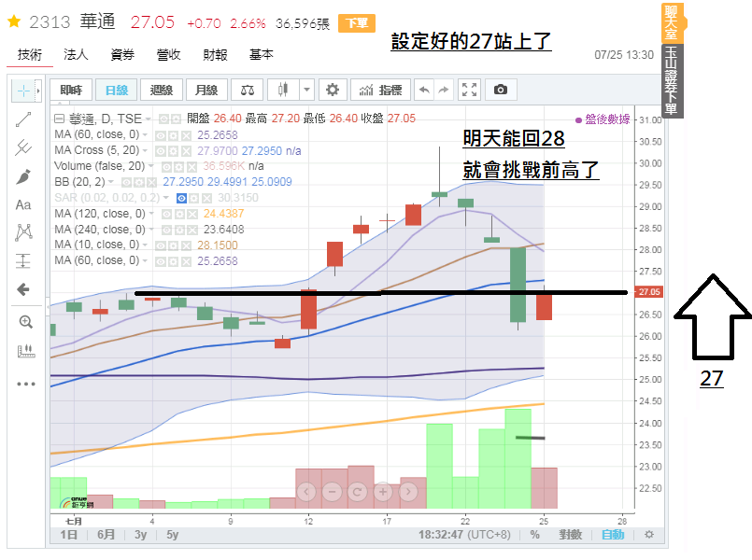
Task: Show the hidden SAR indicator
Action: point(182,198)
